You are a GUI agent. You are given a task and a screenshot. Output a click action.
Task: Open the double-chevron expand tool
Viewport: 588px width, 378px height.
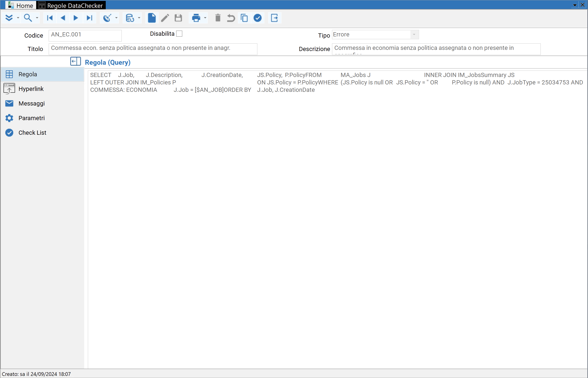pyautogui.click(x=9, y=18)
